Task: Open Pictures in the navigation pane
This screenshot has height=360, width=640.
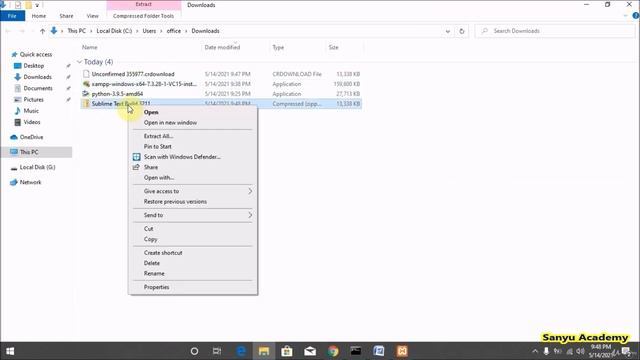Action: click(x=33, y=100)
